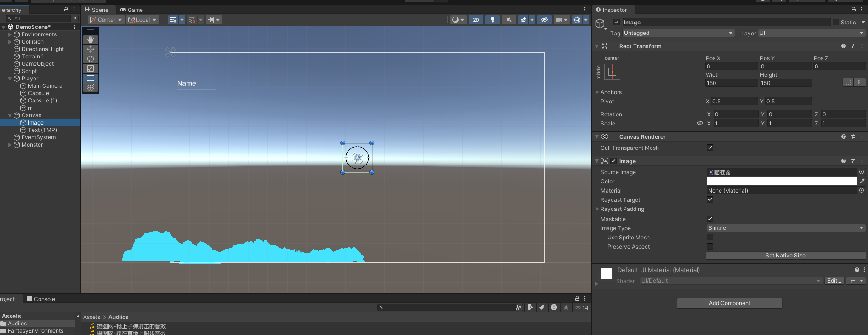
Task: Collapse the Canvas node in Hierarchy
Action: click(10, 115)
